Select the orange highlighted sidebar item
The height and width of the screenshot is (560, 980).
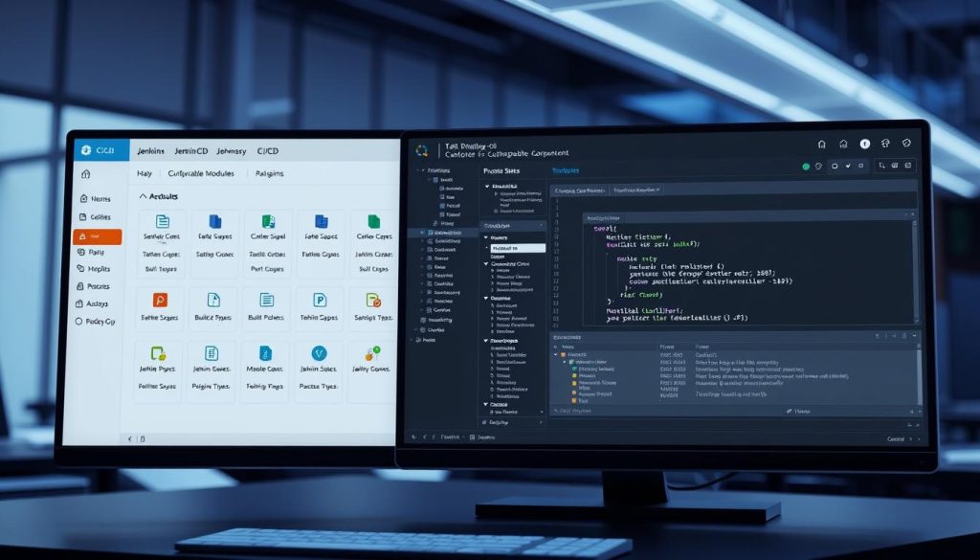click(x=97, y=236)
